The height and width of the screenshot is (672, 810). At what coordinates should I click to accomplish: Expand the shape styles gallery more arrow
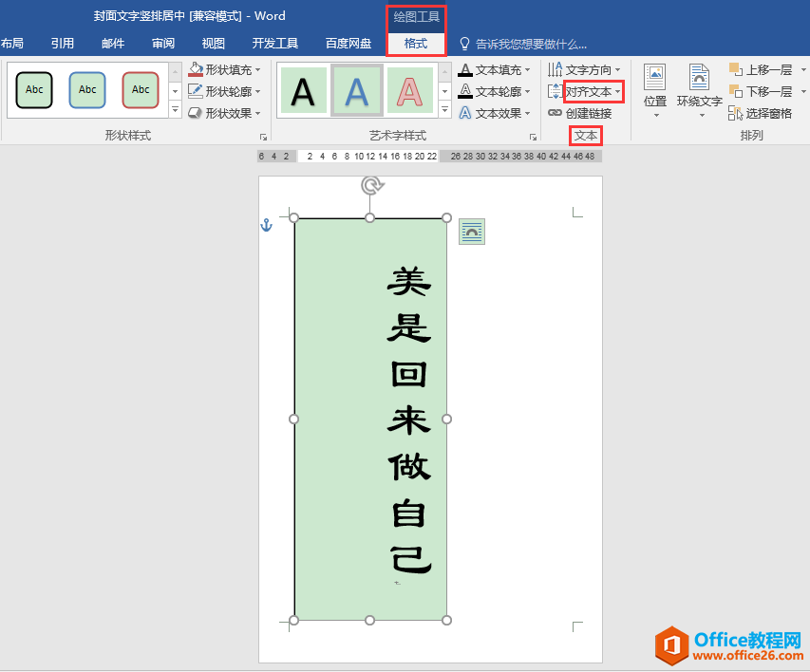click(x=175, y=110)
